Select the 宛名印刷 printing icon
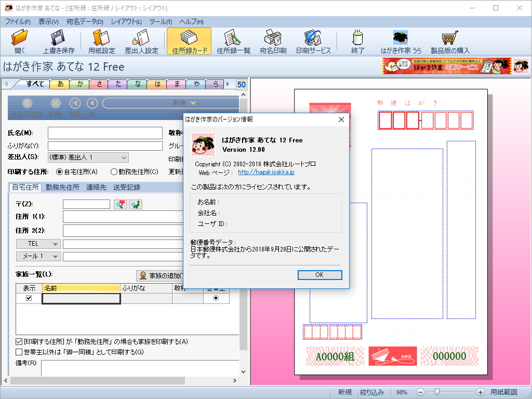Viewport: 532px width, 399px height. tap(273, 41)
